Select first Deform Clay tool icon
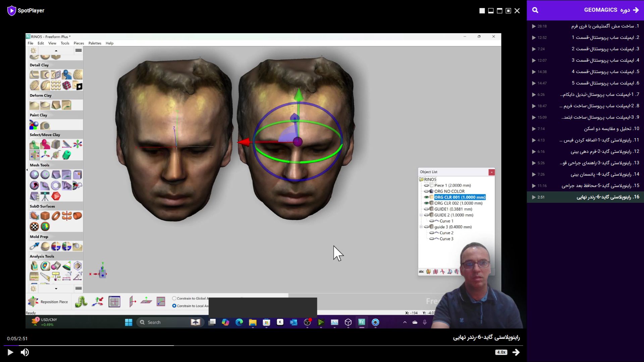This screenshot has width=644, height=362. click(x=34, y=105)
